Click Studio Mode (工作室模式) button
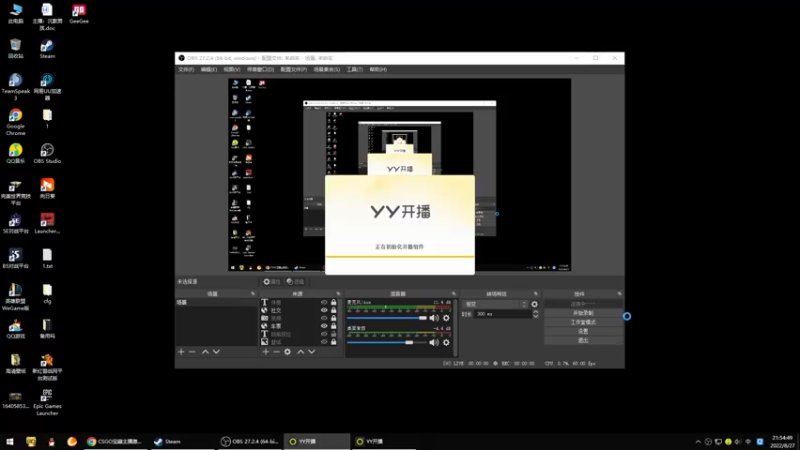The image size is (800, 450). (583, 322)
